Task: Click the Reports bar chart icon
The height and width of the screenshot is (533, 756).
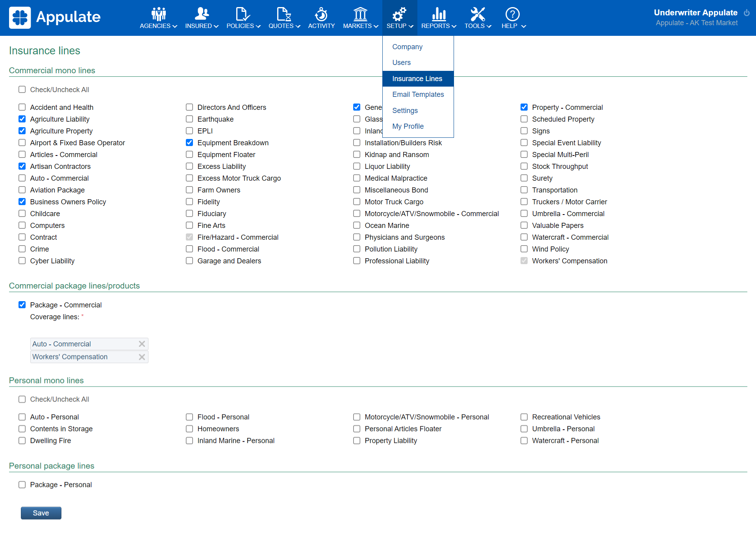Action: click(438, 14)
